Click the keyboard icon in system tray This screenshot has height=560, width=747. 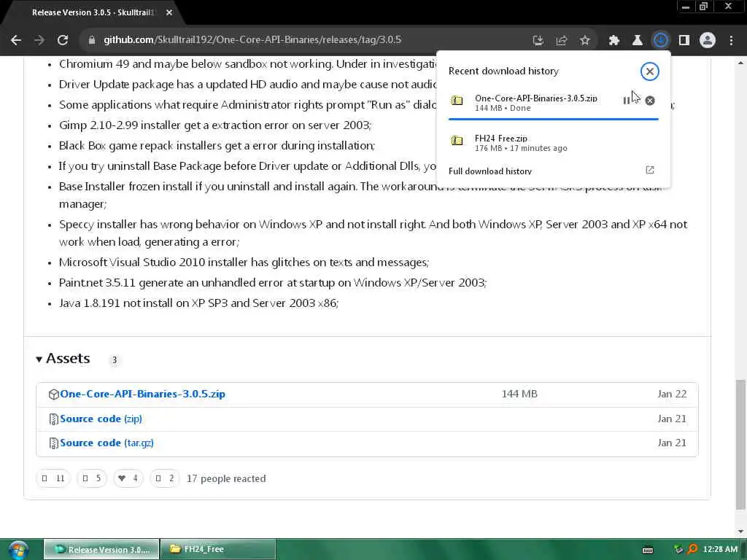click(648, 550)
